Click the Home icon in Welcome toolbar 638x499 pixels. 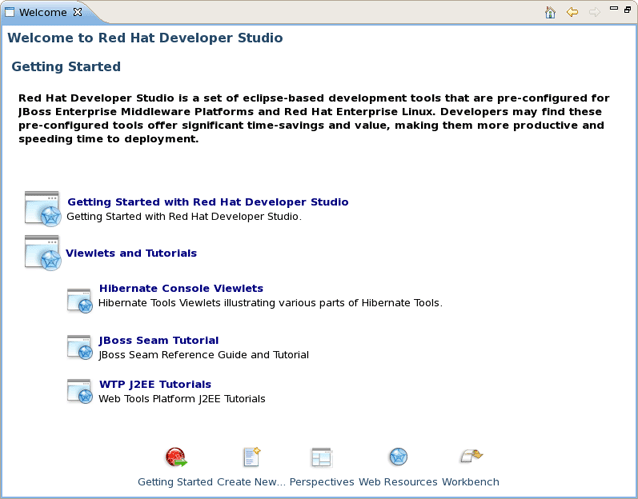[x=550, y=13]
